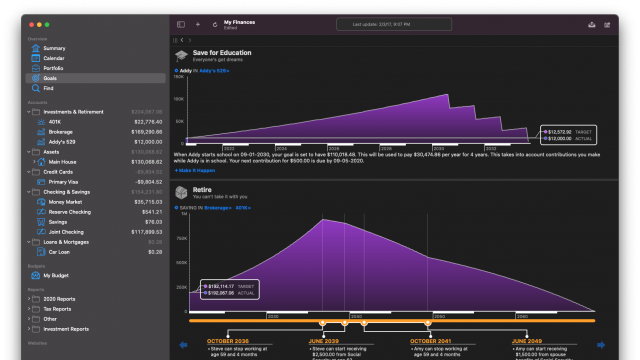Move retirement timeline right with blue arrow
This screenshot has height=360, width=640.
(601, 345)
